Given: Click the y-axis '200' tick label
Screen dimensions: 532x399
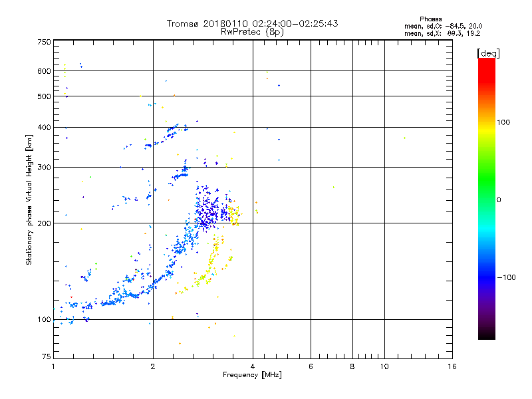Looking at the screenshot, I should [44, 223].
